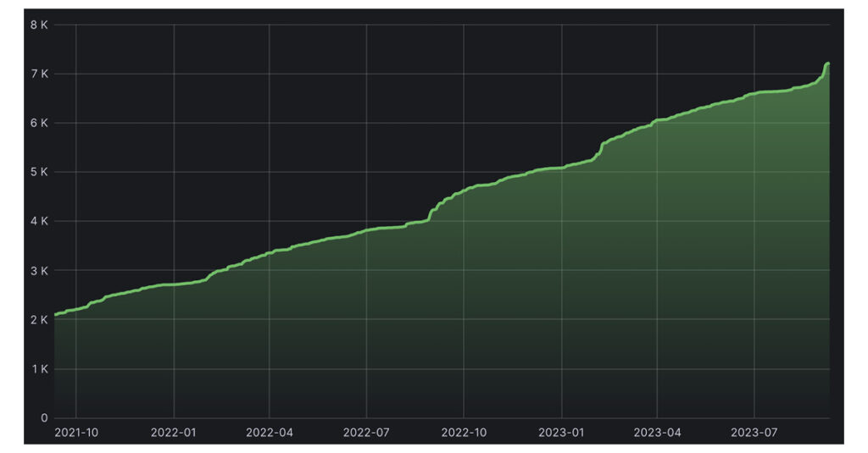The width and height of the screenshot is (868, 453).
Task: Select the 2021-10 x-axis label
Action: tap(75, 433)
